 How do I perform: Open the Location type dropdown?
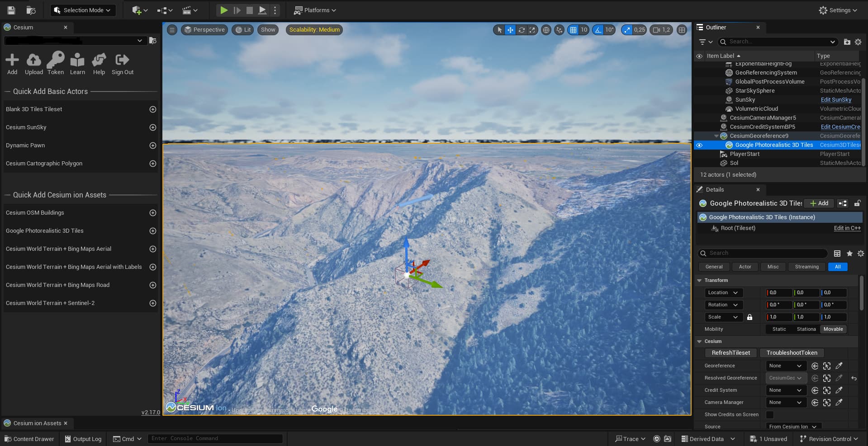(x=724, y=293)
